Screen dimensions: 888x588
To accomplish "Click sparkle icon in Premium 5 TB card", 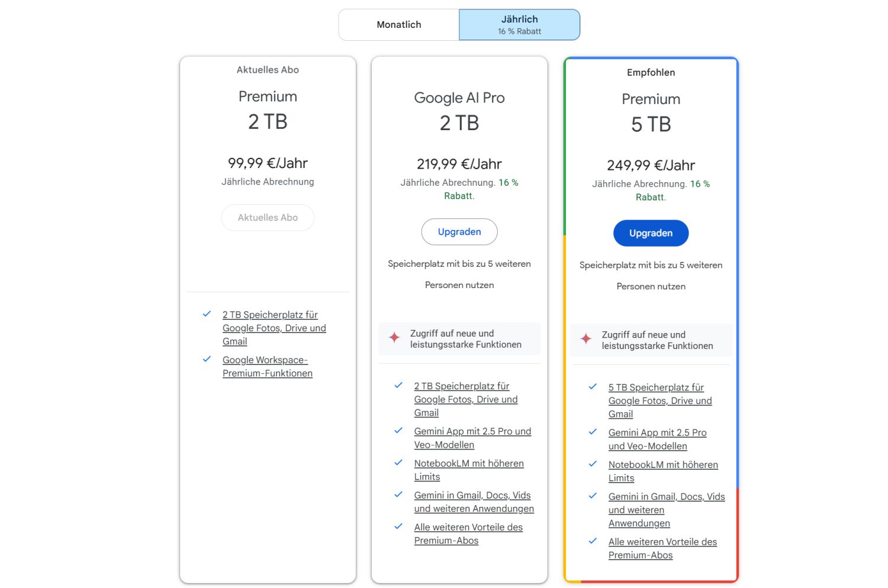I will (x=585, y=339).
